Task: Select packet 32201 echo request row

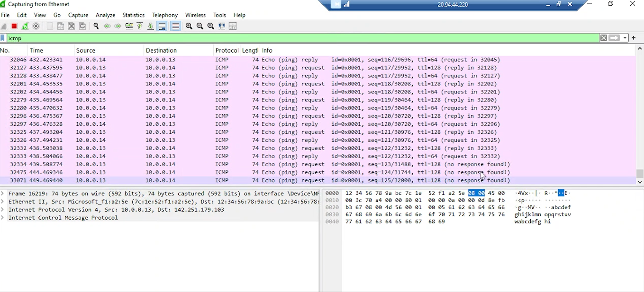Action: (317, 84)
